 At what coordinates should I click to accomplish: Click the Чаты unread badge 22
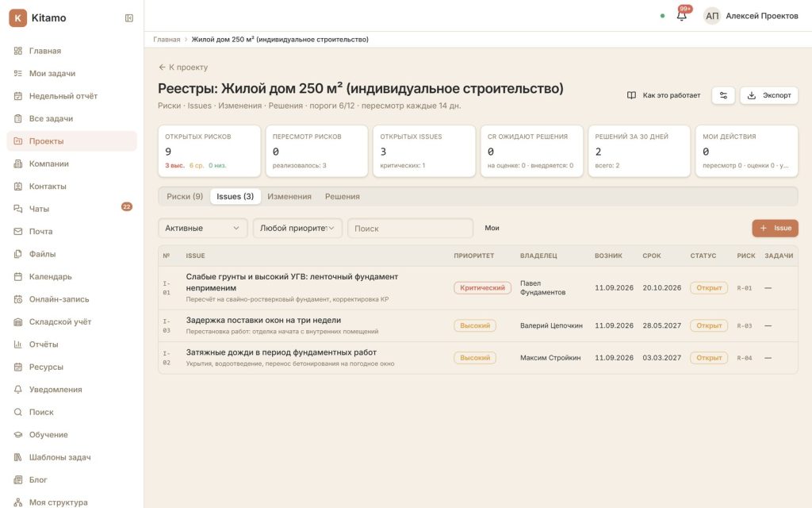pos(127,207)
